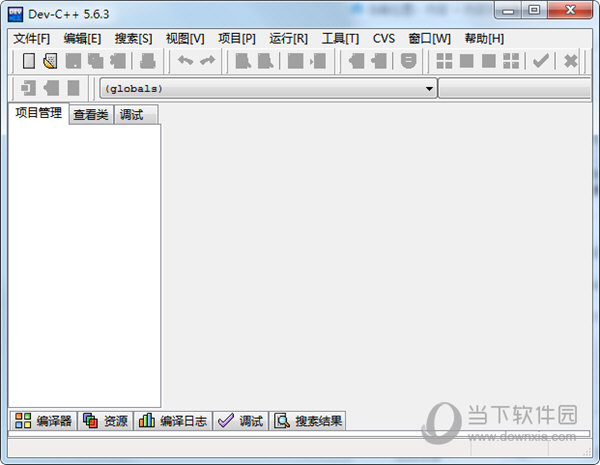Click the greyed Print icon
This screenshot has width=600, height=465.
pyautogui.click(x=148, y=61)
